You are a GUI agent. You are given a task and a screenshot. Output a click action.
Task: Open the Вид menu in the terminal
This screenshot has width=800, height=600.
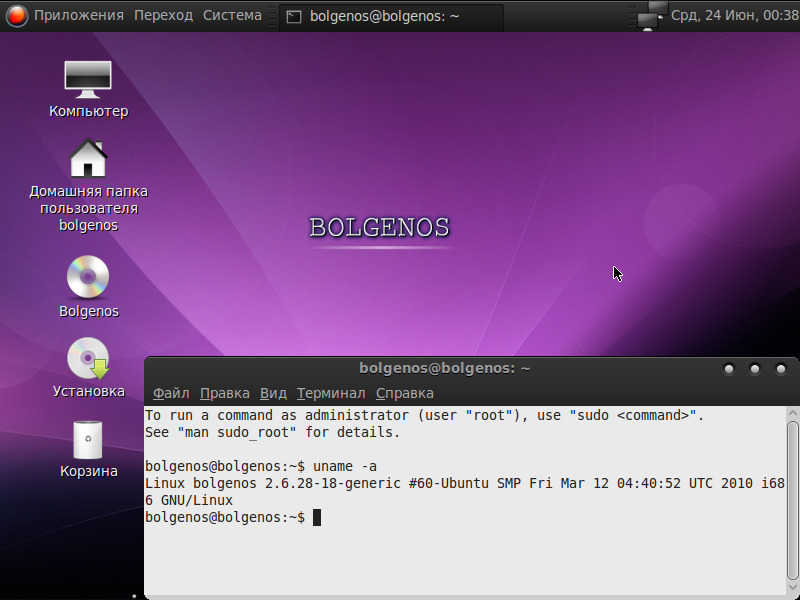273,393
